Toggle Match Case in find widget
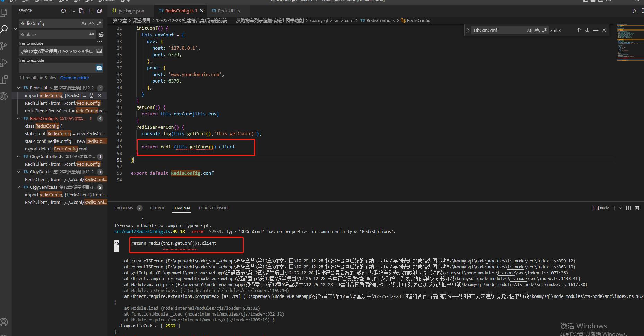 point(529,30)
